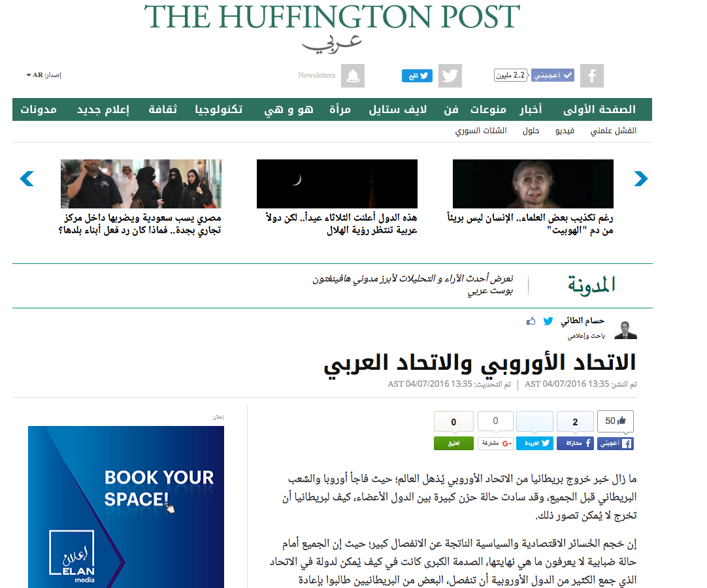Select لايف ستايل in navigation bar
This screenshot has height=588, width=707.
(x=398, y=110)
